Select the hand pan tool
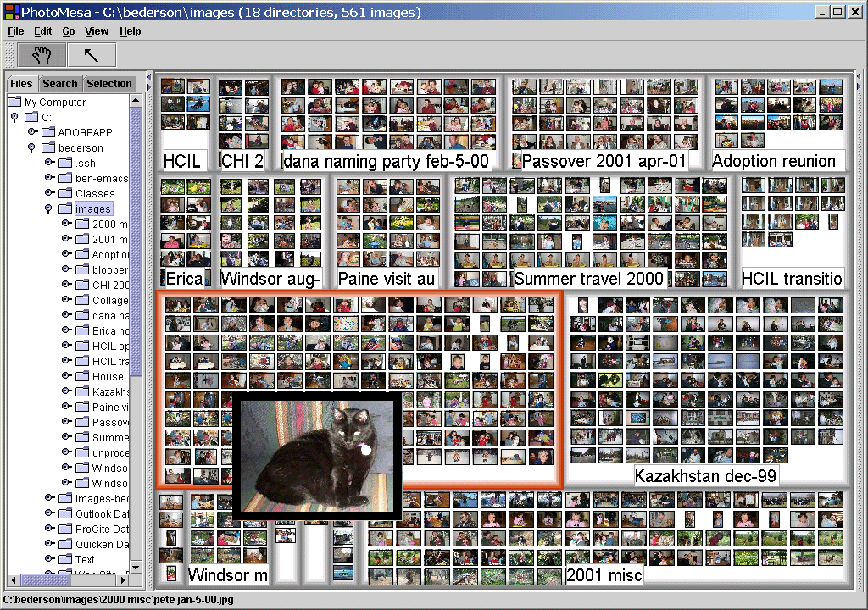This screenshot has width=868, height=610. pyautogui.click(x=42, y=55)
